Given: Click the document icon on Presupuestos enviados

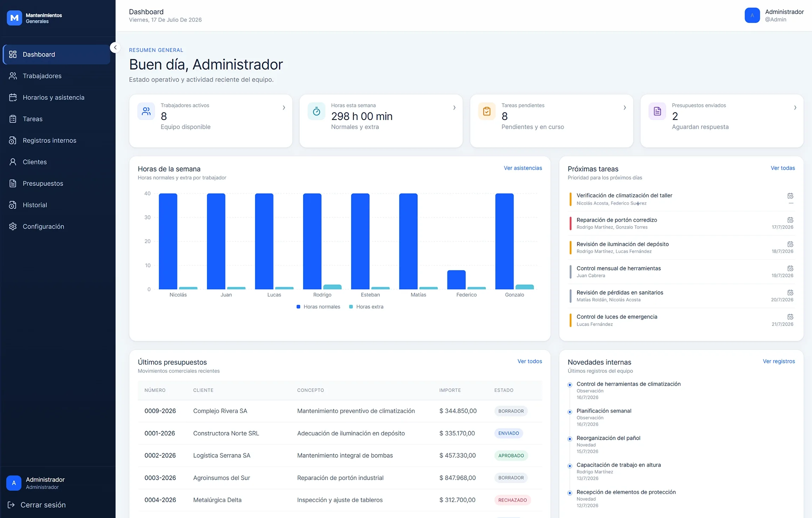Looking at the screenshot, I should (x=657, y=111).
